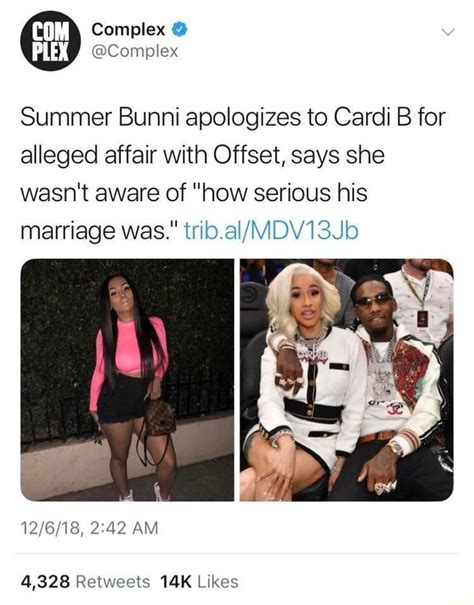This screenshot has height=605, width=474.
Task: Follow the trib.al/MDV13Jb link
Action: tap(272, 231)
